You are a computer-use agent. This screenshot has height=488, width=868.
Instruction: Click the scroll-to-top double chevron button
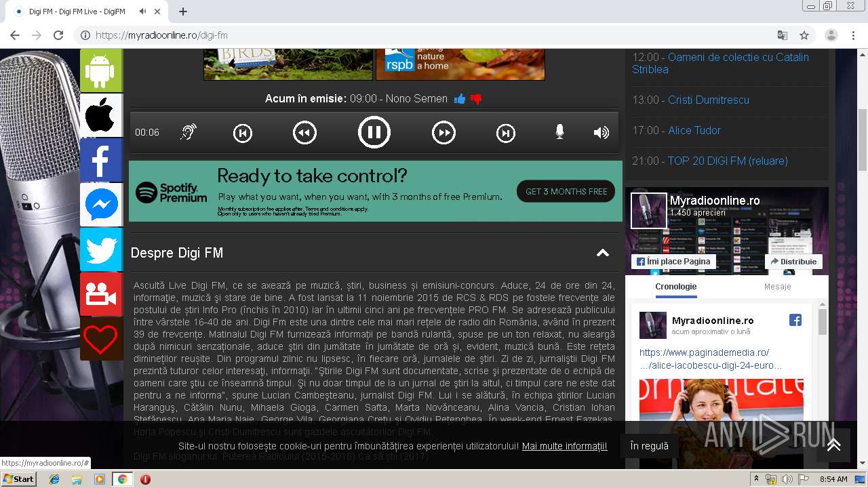click(833, 445)
